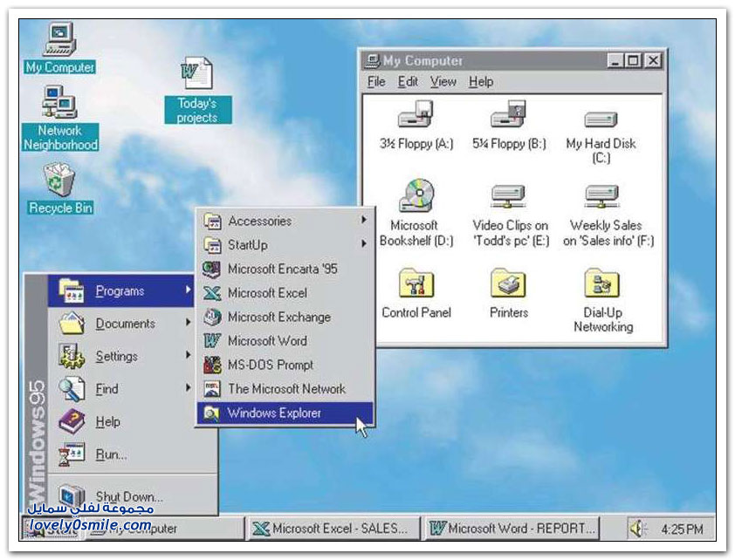Switch to Microsoft Word - REPORT taskbar button
Image resolution: width=735 pixels, height=560 pixels.
coord(512,529)
